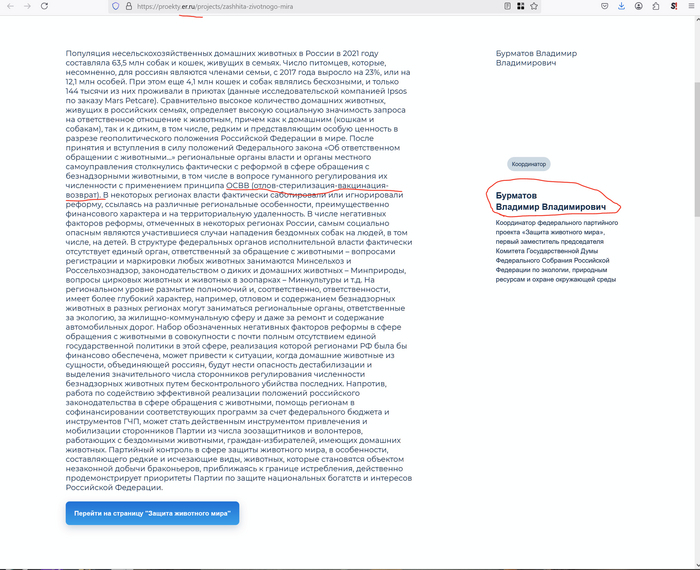Click the browser back arrow
The height and width of the screenshot is (570, 700).
tap(9, 6)
